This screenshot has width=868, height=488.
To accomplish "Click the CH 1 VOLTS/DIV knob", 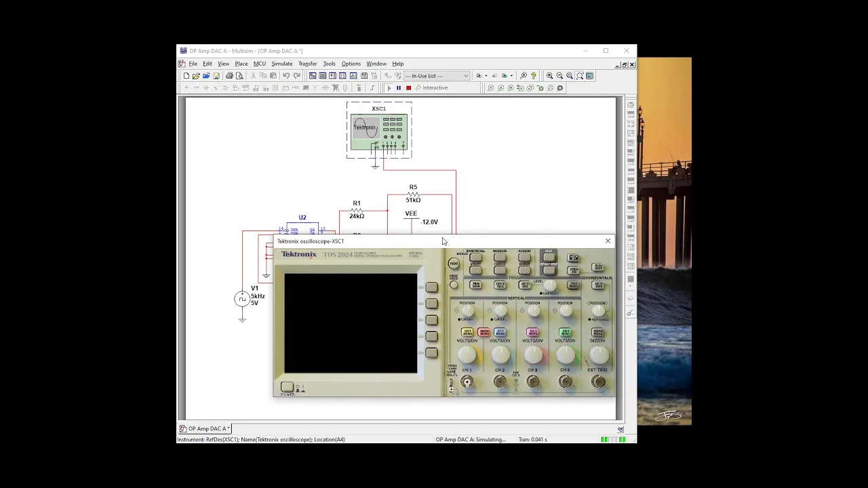I will click(x=467, y=354).
